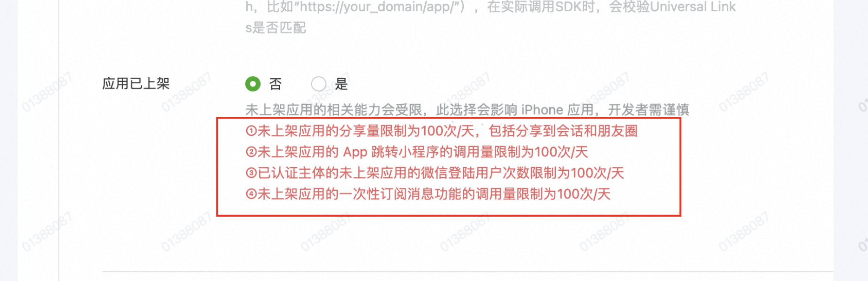Click the 是 option label text
Image resolution: width=868 pixels, height=281 pixels.
342,84
